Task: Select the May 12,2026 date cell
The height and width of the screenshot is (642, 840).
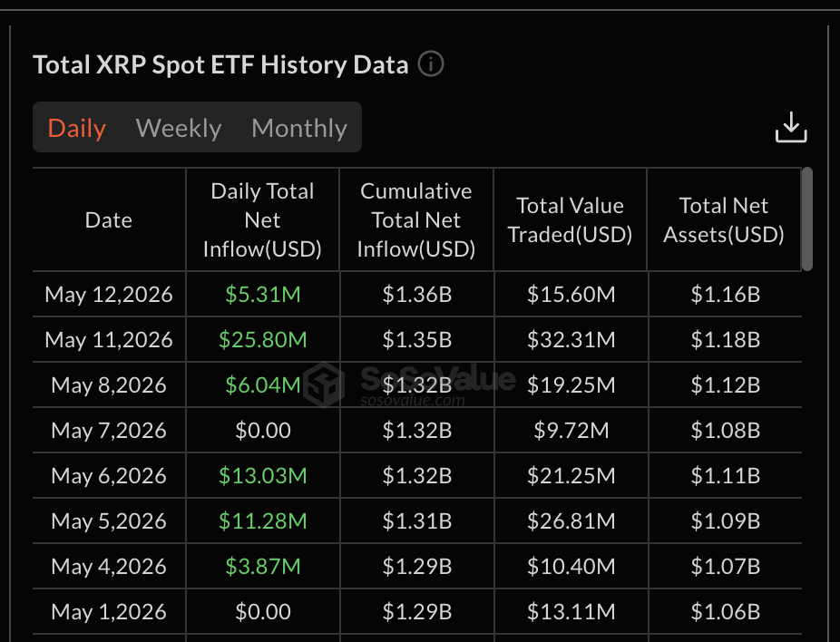Action: point(109,294)
